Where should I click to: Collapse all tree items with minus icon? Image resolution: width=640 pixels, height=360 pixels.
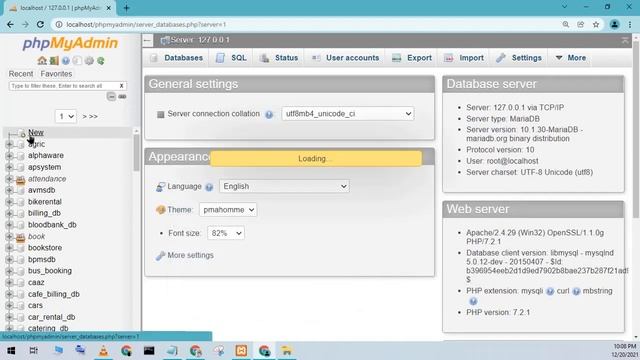[x=111, y=96]
